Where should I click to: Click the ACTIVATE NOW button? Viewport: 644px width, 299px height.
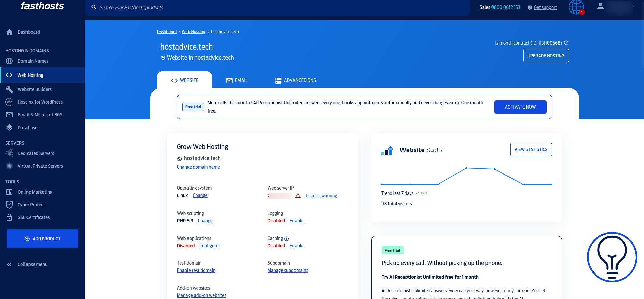click(520, 107)
